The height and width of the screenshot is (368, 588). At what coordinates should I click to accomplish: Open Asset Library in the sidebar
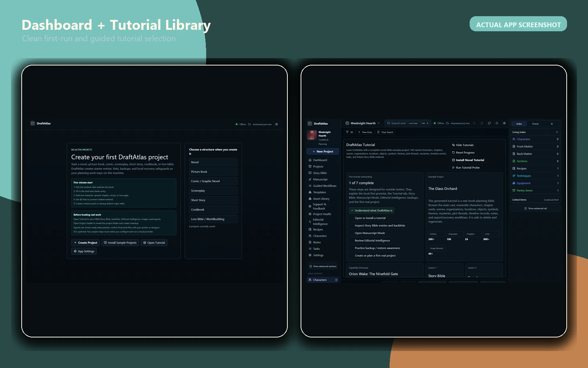click(323, 199)
